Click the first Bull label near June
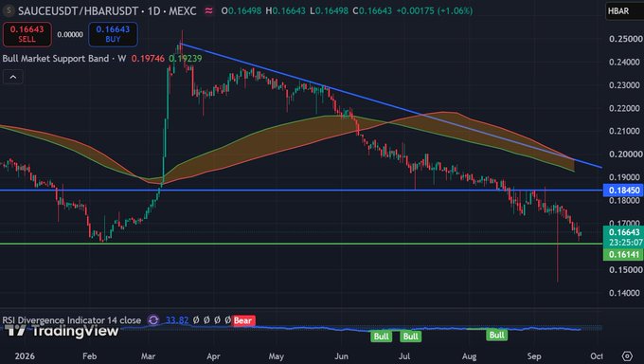Viewport: 644px width, 364px height. click(381, 337)
